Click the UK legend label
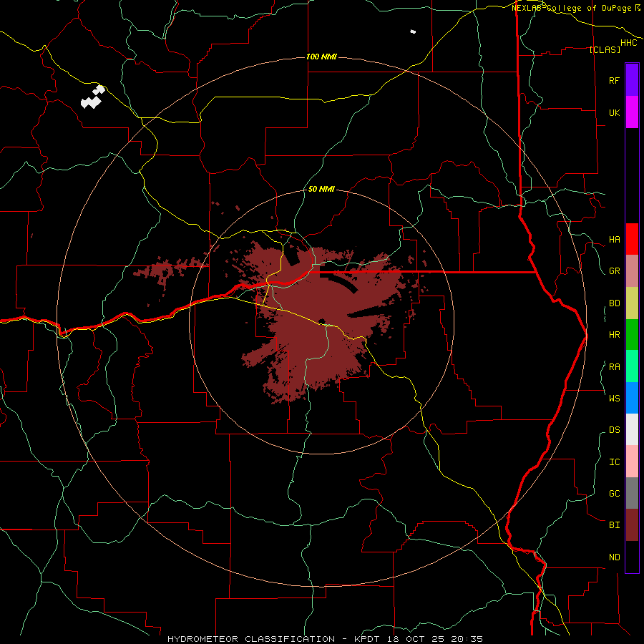Image resolution: width=644 pixels, height=644 pixels. click(x=614, y=112)
